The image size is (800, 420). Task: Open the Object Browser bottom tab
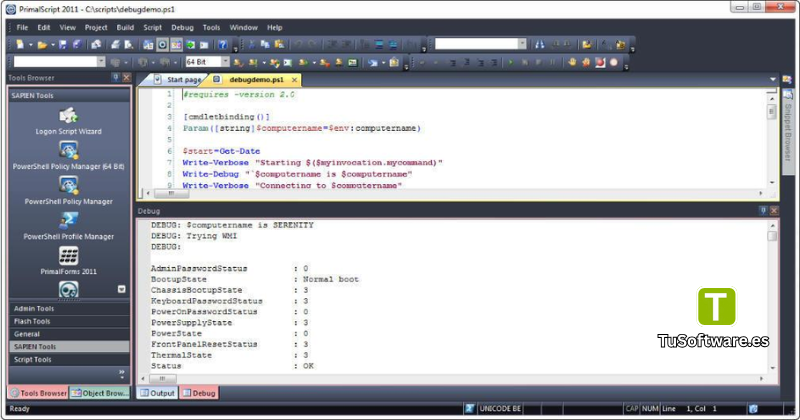click(100, 393)
